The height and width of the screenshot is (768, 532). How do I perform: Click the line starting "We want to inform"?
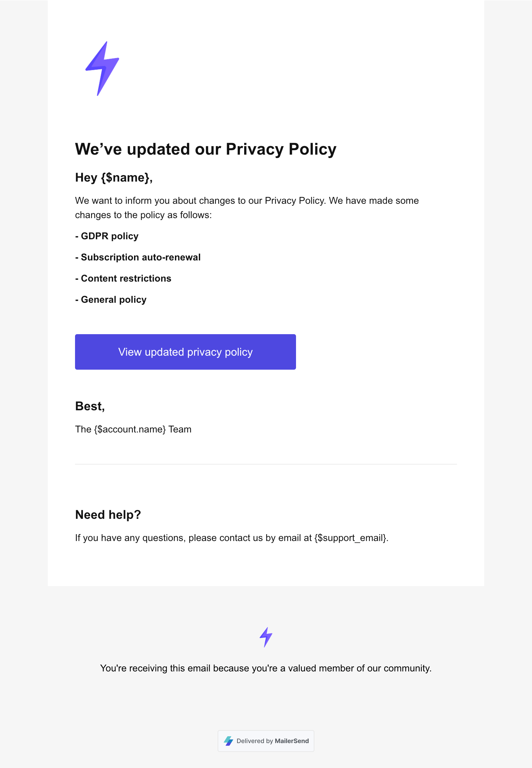tap(247, 201)
